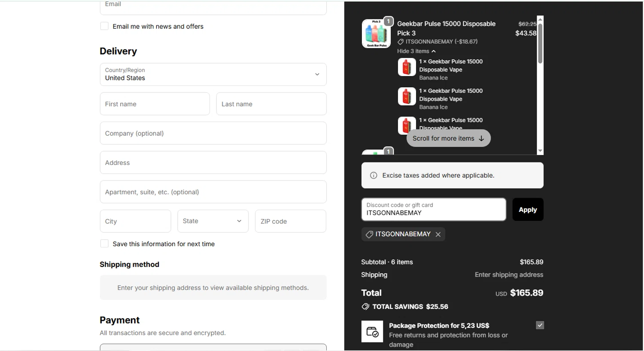Click the struck-through price $62.25
This screenshot has width=644, height=351.
coord(527,24)
